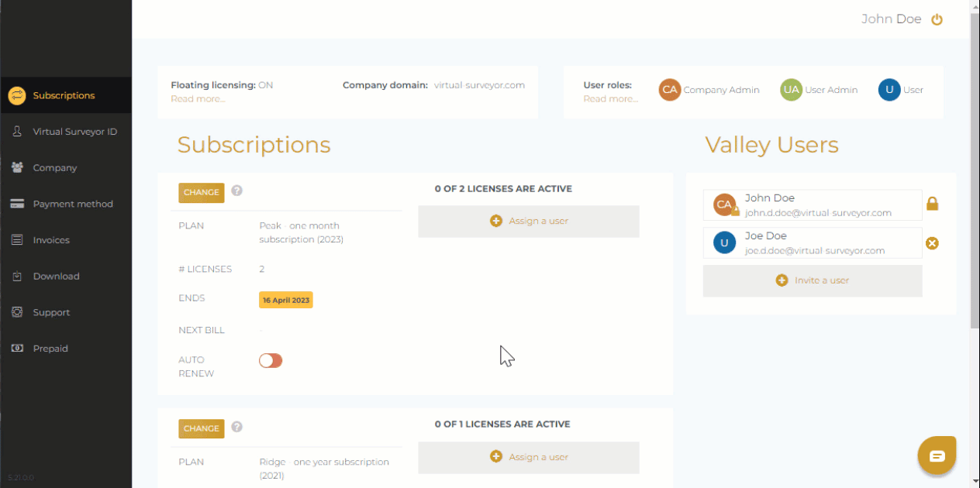Click the Company Admin role badge
This screenshot has width=980, height=488.
click(669, 90)
